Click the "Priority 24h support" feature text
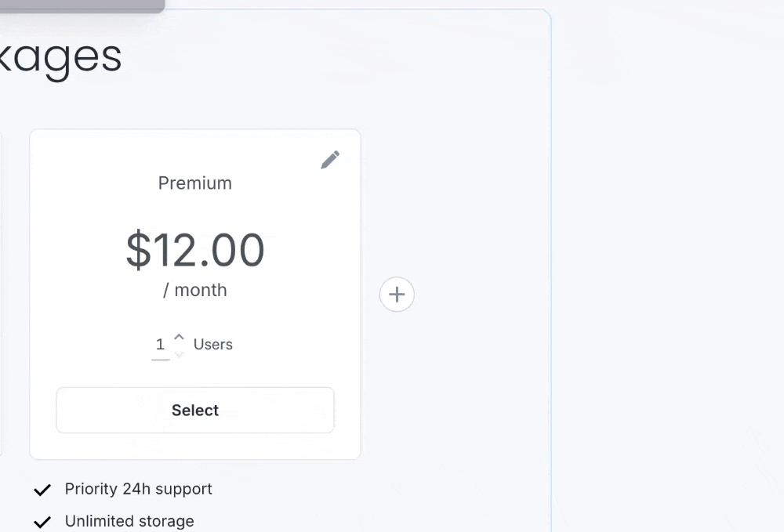 138,489
